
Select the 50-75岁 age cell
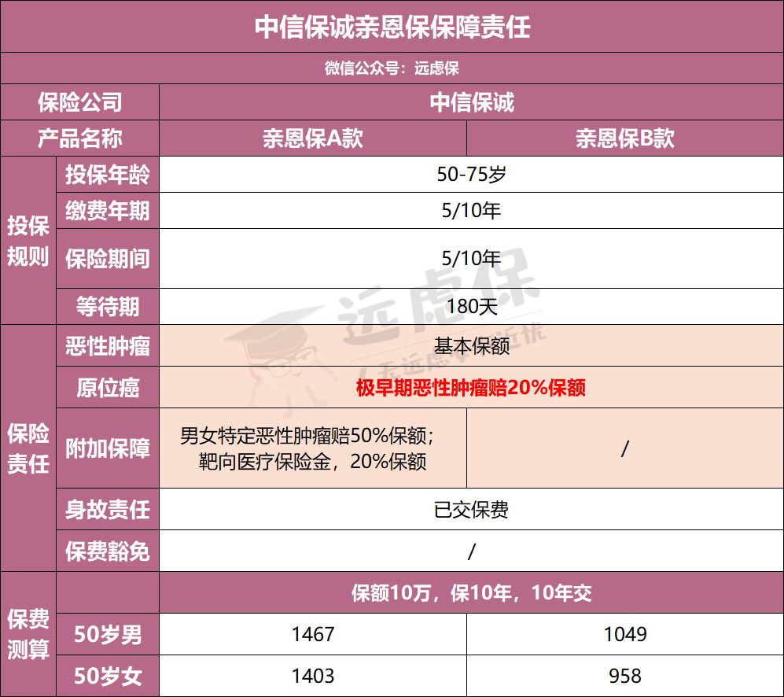click(471, 174)
